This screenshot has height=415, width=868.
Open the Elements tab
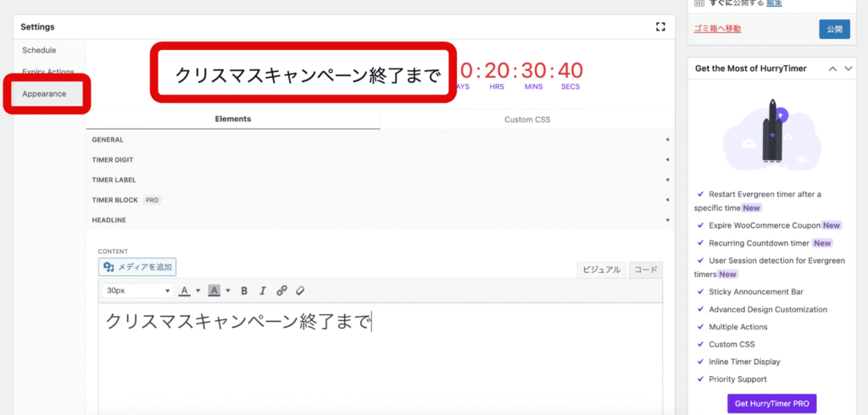coord(233,119)
